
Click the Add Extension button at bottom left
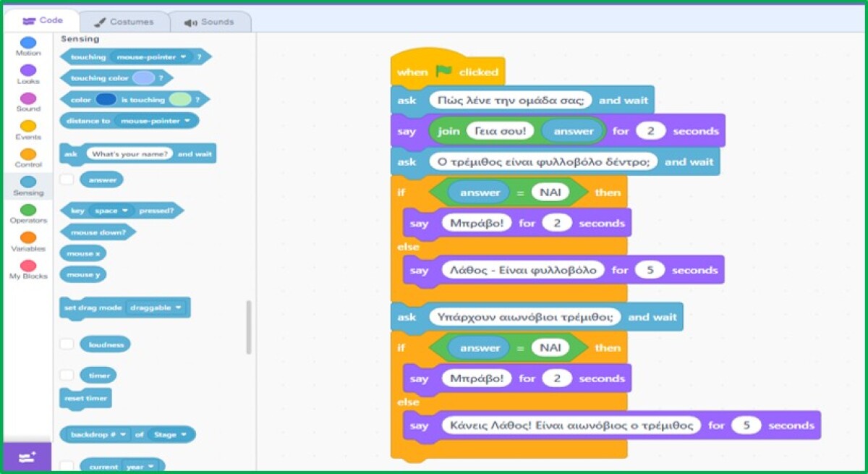[x=27, y=457]
